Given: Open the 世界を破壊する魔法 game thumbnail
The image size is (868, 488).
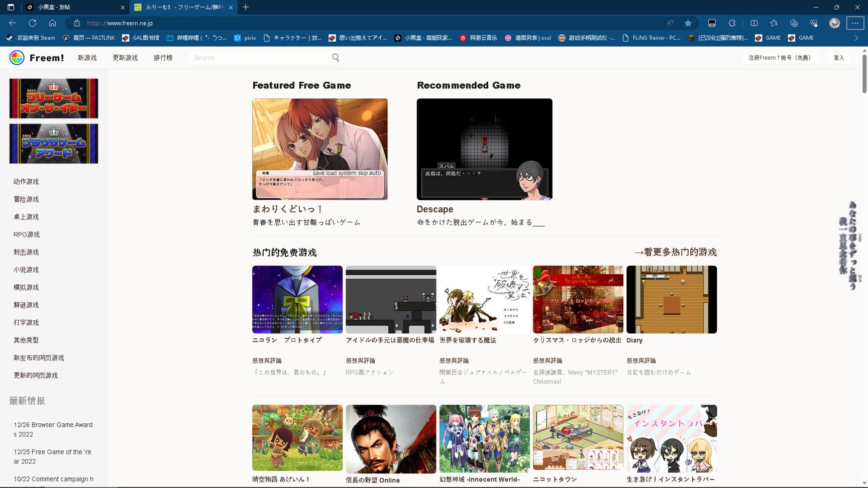Looking at the screenshot, I should (485, 299).
